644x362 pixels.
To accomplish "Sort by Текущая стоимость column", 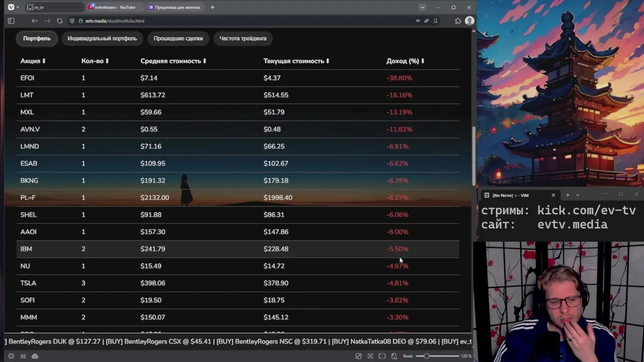I will tap(296, 61).
